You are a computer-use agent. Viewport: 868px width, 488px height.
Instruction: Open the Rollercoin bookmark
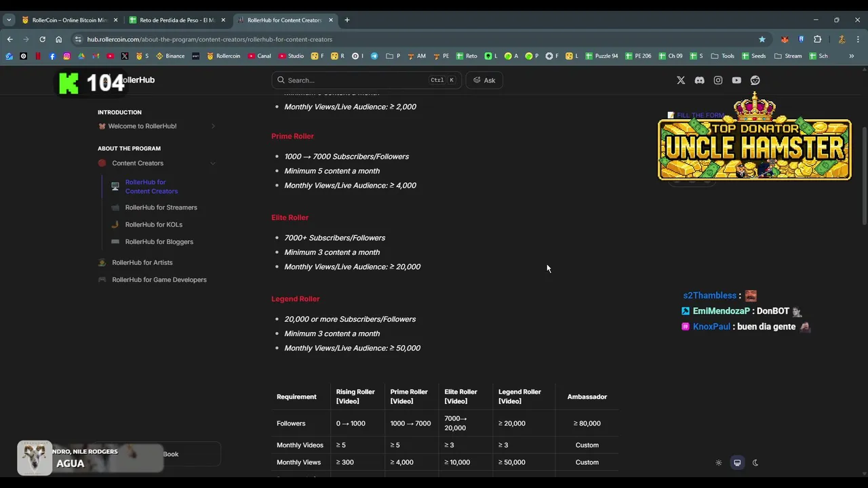coord(223,56)
